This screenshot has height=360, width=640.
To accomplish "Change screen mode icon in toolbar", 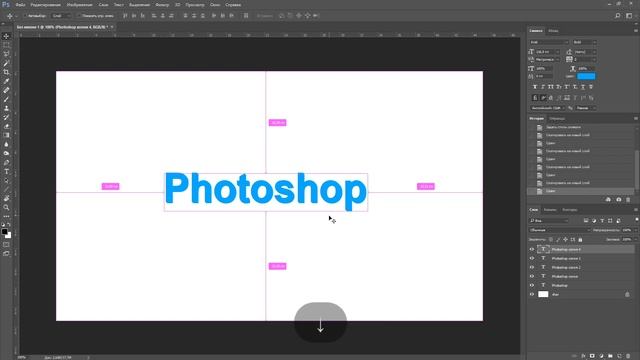I will pyautogui.click(x=6, y=254).
